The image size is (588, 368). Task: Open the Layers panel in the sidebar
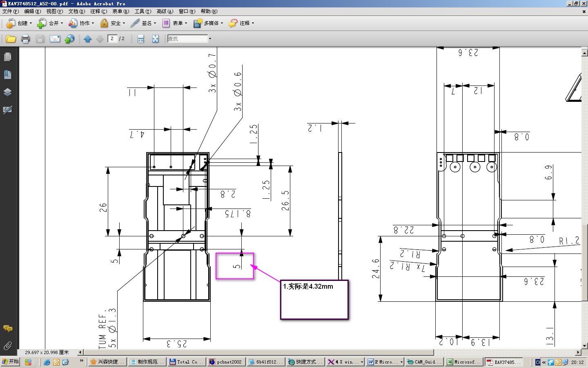[x=7, y=92]
